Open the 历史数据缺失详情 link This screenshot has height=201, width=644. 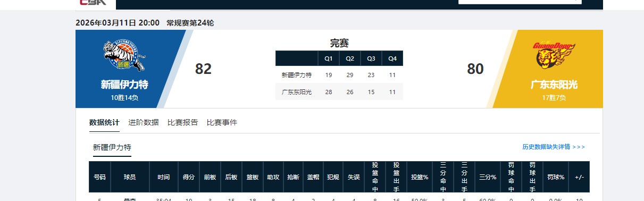[554, 147]
